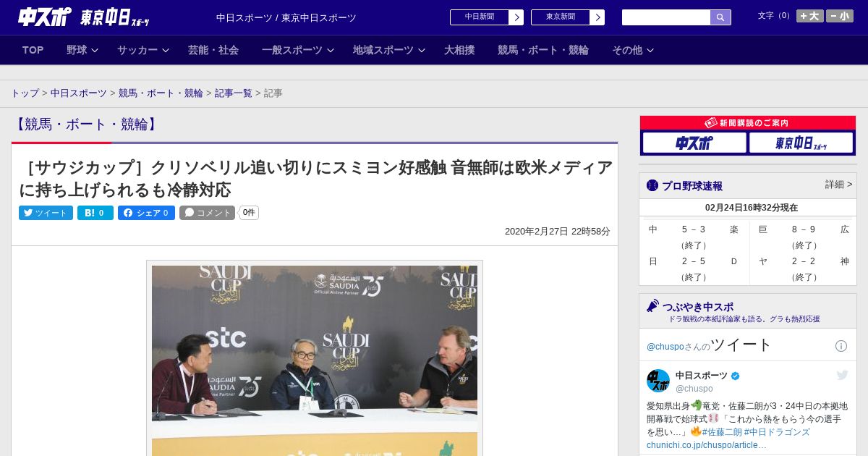Open the サッカー menu
868x456 pixels.
[137, 50]
